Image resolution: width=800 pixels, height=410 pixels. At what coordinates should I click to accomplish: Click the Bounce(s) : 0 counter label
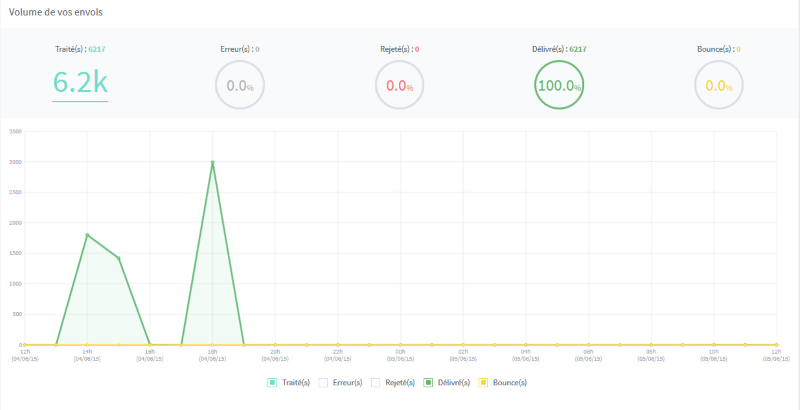click(719, 49)
